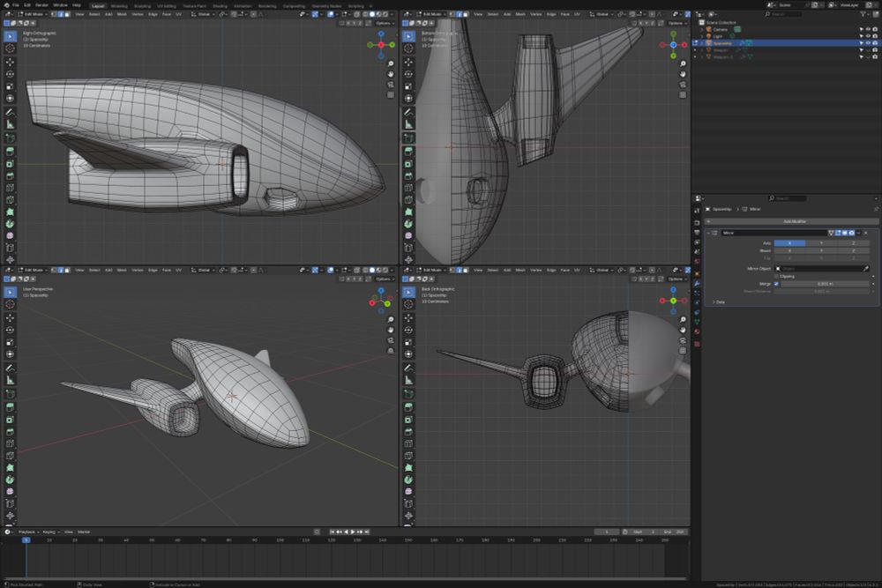882x588 pixels.
Task: Open Options dropdown in top-left viewport
Action: click(385, 23)
